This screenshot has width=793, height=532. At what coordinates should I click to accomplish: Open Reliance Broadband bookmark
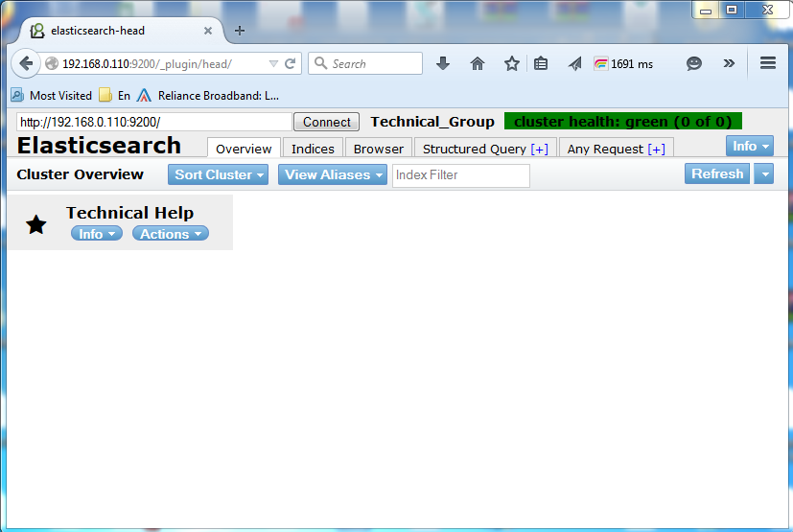point(208,96)
